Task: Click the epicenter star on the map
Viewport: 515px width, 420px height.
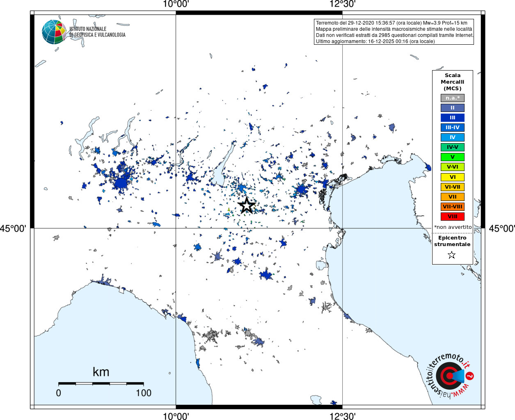Action: (247, 205)
